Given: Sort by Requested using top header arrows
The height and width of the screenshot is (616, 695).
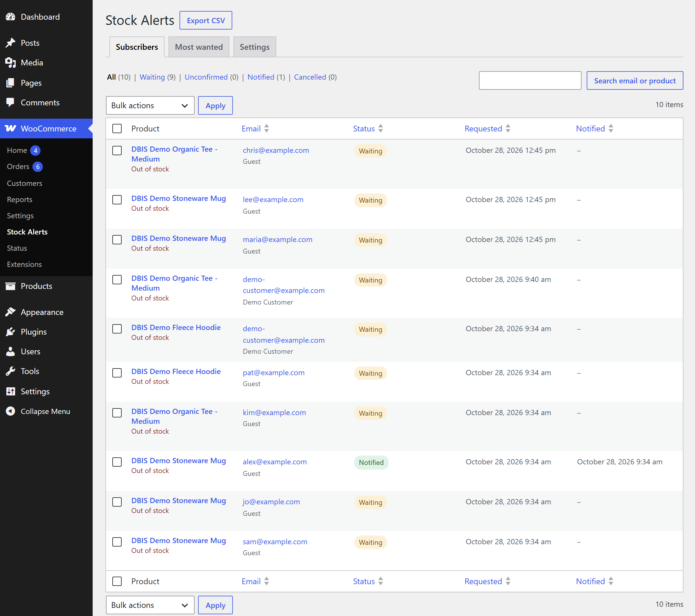Looking at the screenshot, I should point(508,129).
